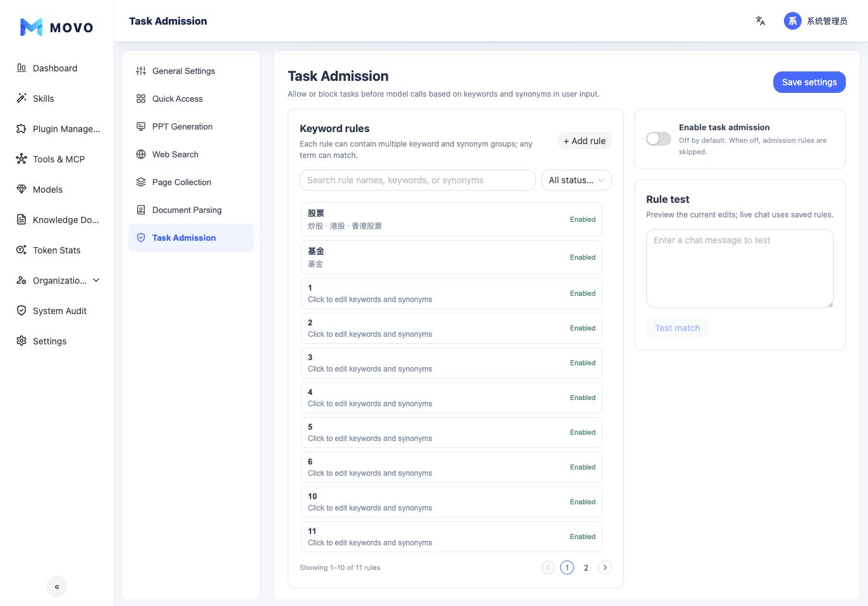Click the 系统管理员 username
Image resolution: width=868 pixels, height=606 pixels.
pyautogui.click(x=827, y=21)
